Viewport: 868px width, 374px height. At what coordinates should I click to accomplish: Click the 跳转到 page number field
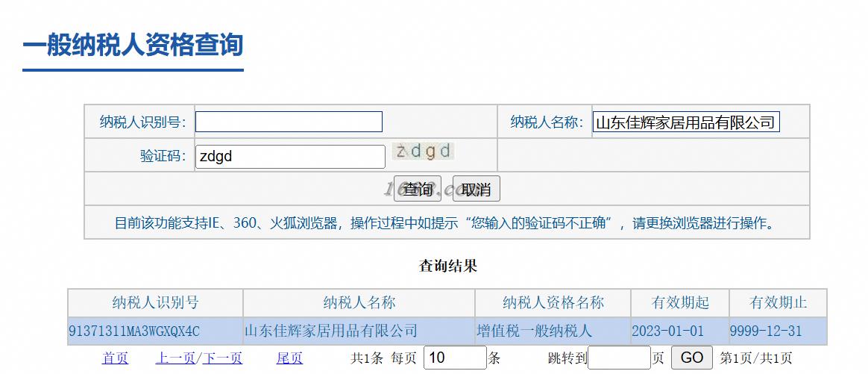619,358
